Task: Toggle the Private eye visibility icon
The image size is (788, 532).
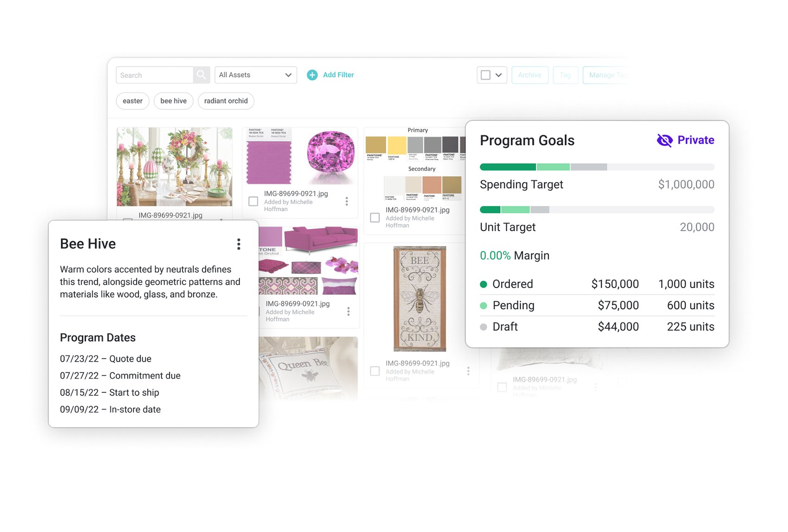Action: pos(665,140)
